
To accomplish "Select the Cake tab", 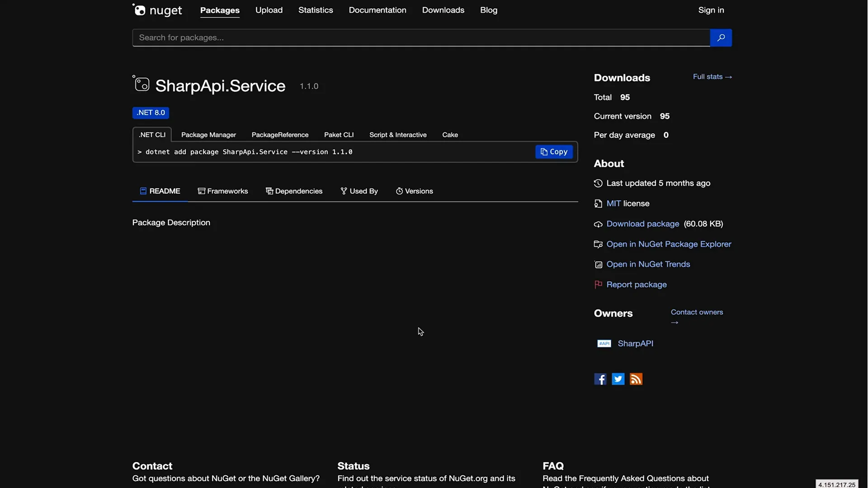I will (450, 135).
